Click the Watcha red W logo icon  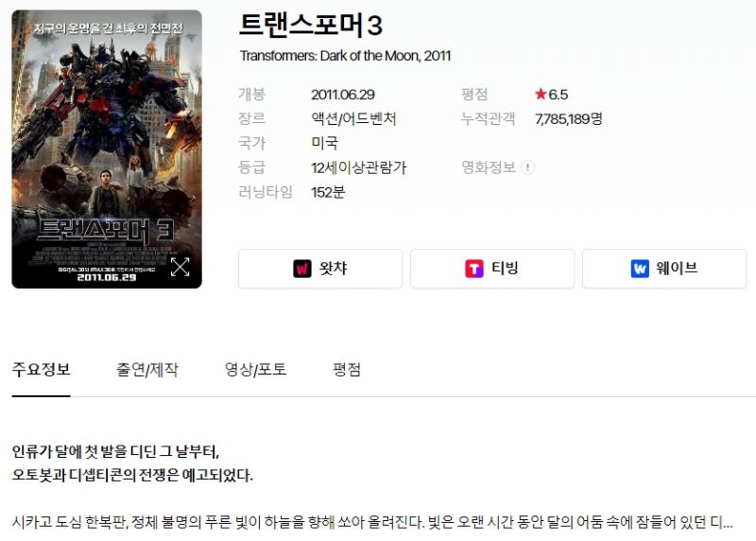(302, 269)
